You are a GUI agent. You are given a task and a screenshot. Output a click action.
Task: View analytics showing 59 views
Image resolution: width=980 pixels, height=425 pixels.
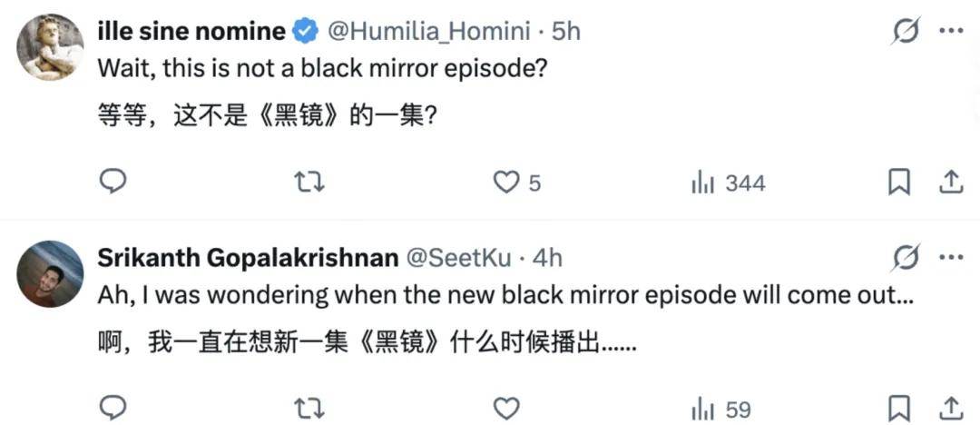click(702, 409)
